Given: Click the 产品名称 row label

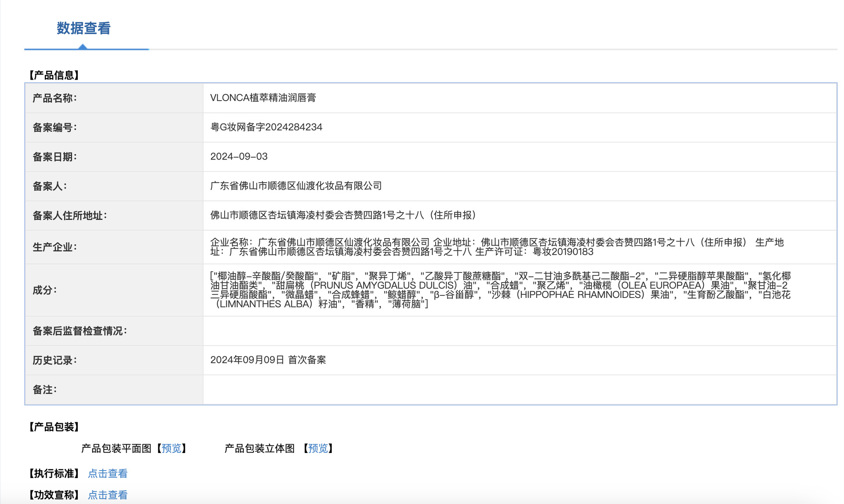Looking at the screenshot, I should tap(55, 98).
